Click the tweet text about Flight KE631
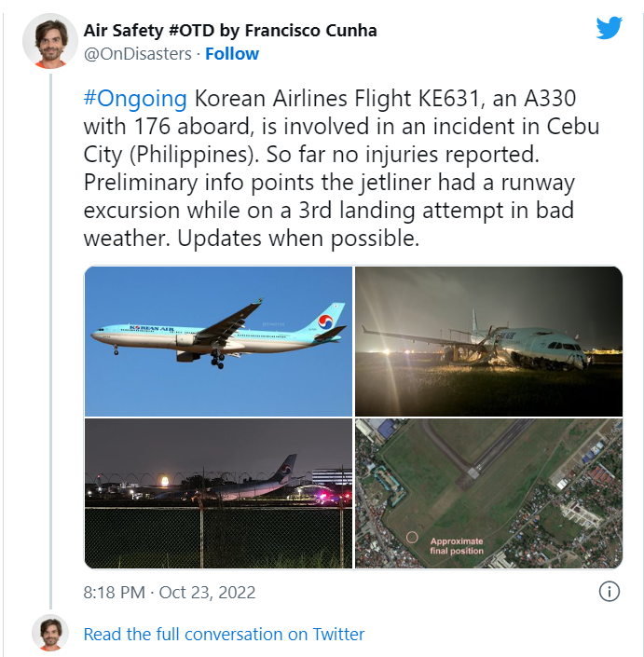This screenshot has width=644, height=657. pyautogui.click(x=341, y=168)
